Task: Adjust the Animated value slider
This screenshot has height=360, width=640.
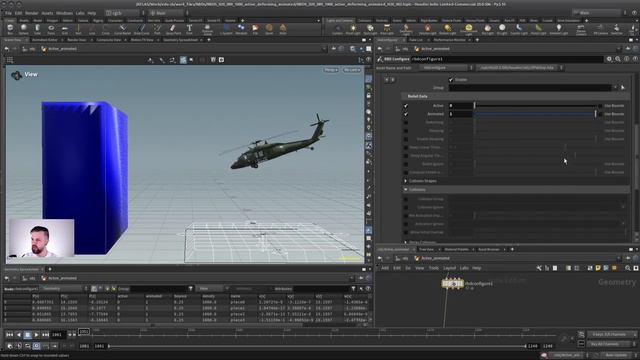Action: click(x=535, y=114)
